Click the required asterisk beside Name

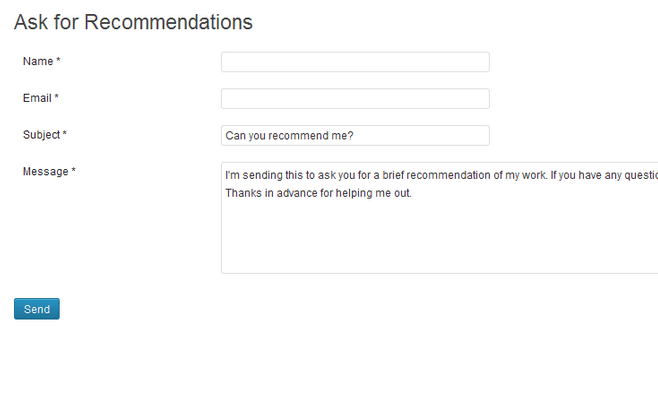pos(58,60)
